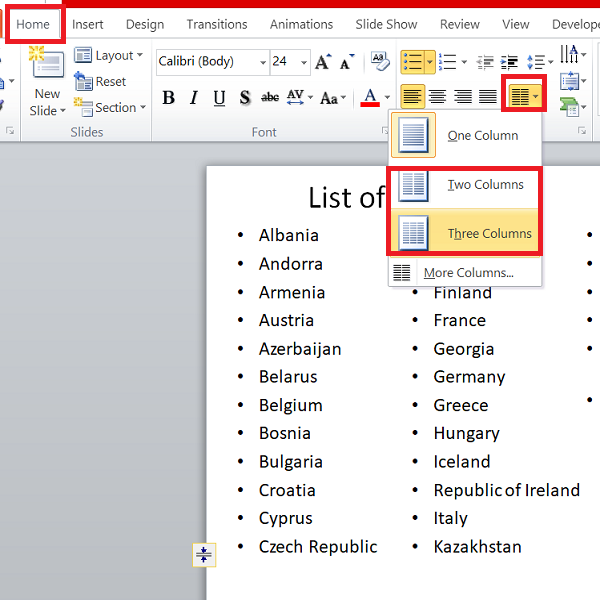Image resolution: width=600 pixels, height=600 pixels.
Task: Apply the red font color
Action: (x=370, y=98)
